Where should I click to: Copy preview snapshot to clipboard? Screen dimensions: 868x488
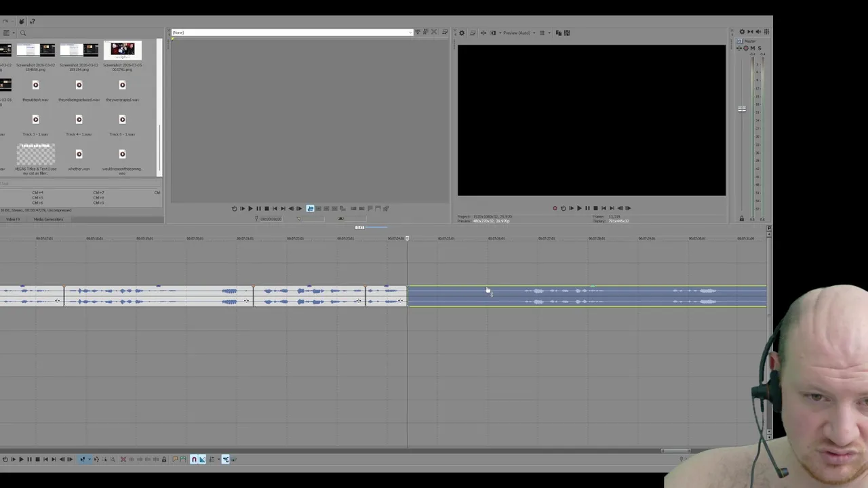point(559,33)
